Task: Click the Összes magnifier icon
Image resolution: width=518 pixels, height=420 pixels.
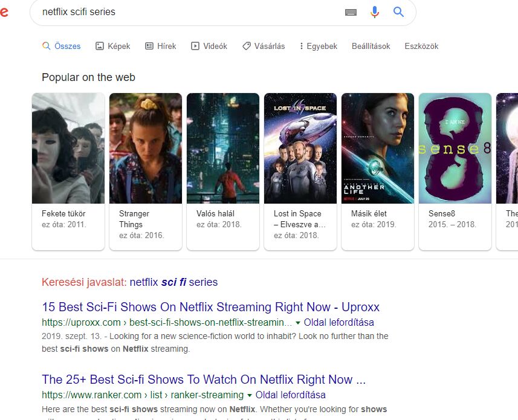Action: click(47, 46)
